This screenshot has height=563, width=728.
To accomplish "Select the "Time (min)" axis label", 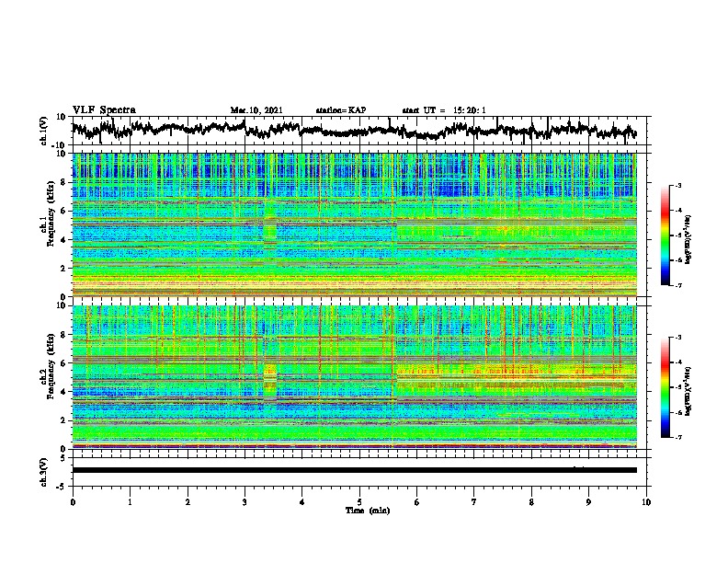I will (368, 511).
